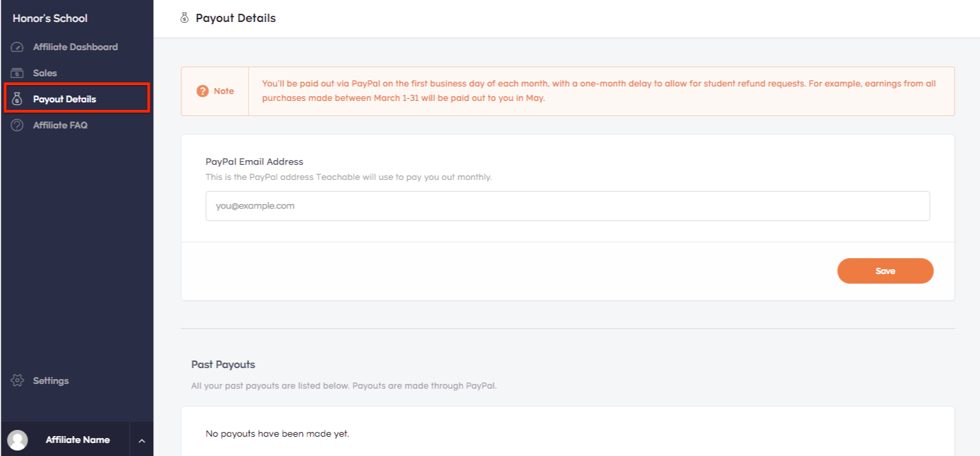Select Payout Details in the sidebar

[x=65, y=99]
